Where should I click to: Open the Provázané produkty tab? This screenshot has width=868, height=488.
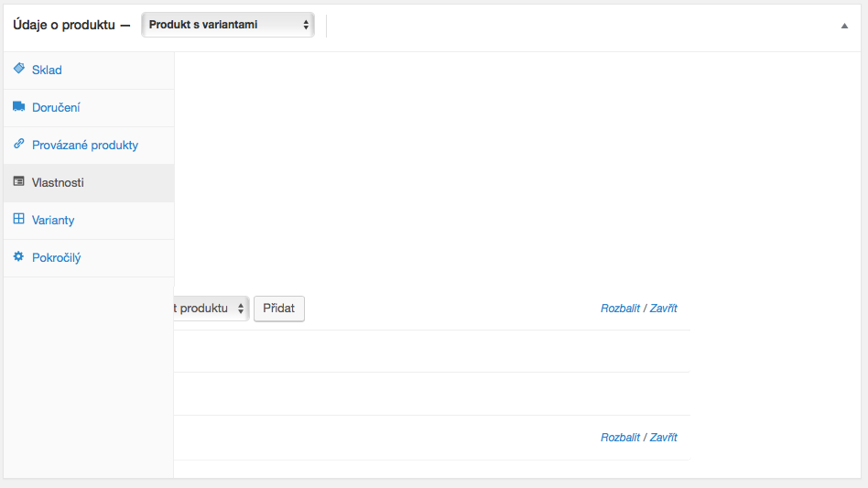point(85,146)
